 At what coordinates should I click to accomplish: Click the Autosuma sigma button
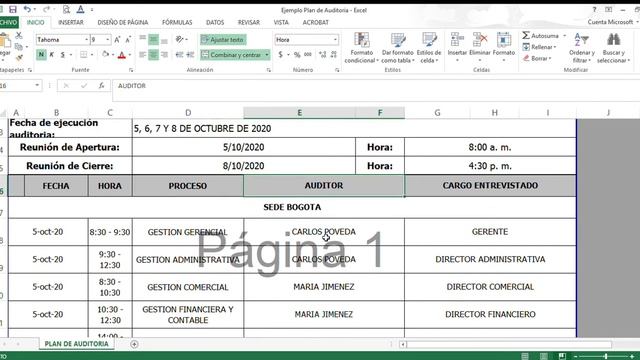pyautogui.click(x=540, y=36)
